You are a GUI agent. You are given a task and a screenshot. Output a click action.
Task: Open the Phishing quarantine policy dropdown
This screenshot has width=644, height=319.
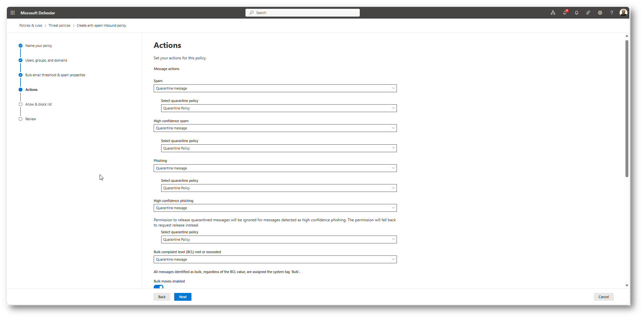tap(279, 188)
